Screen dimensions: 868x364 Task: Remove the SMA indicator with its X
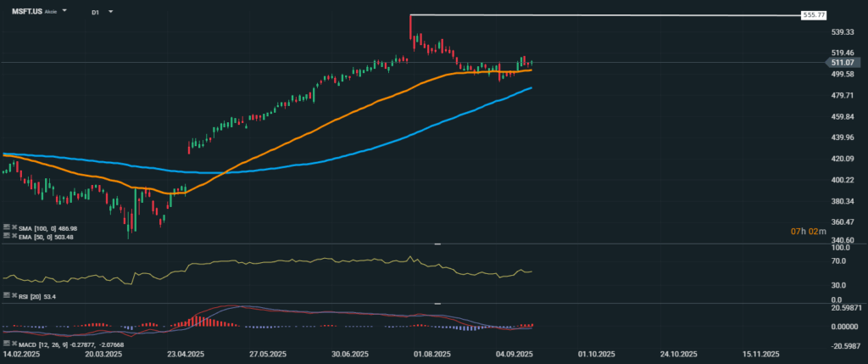click(13, 228)
